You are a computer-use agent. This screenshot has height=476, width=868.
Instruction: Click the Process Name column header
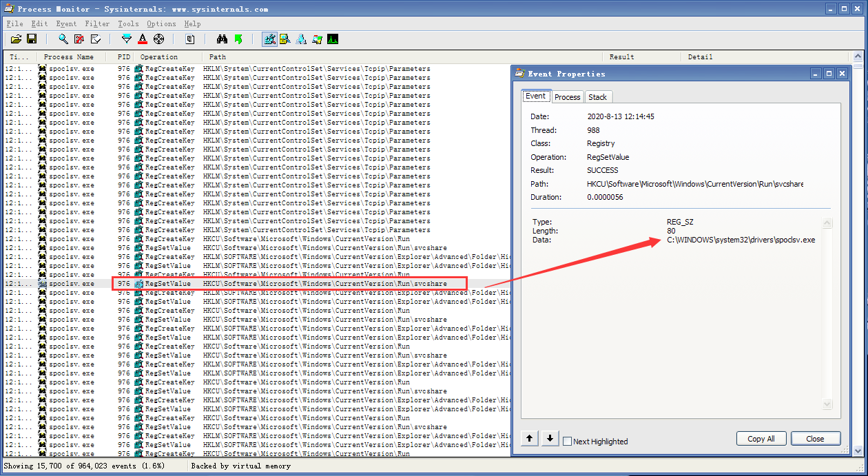tap(72, 57)
